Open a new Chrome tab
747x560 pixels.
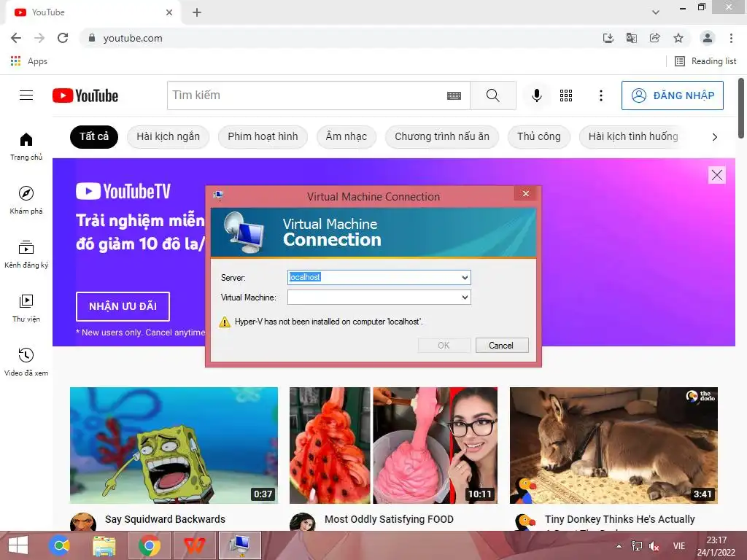point(197,12)
